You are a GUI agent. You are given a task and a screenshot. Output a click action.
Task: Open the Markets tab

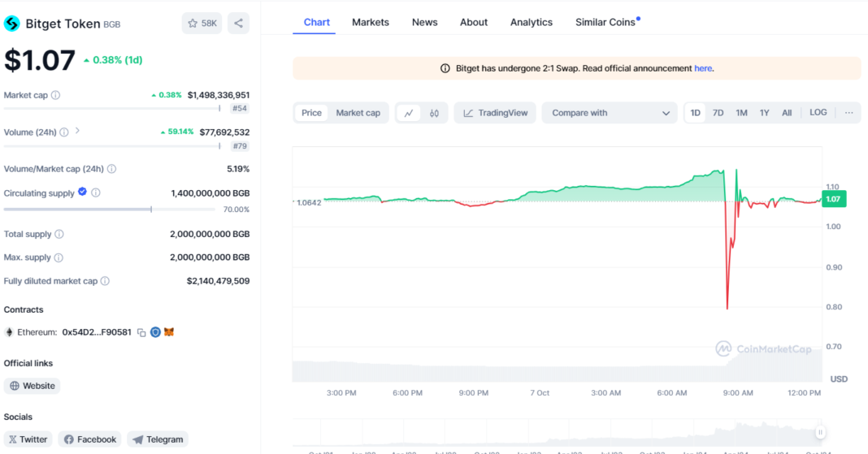tap(371, 22)
